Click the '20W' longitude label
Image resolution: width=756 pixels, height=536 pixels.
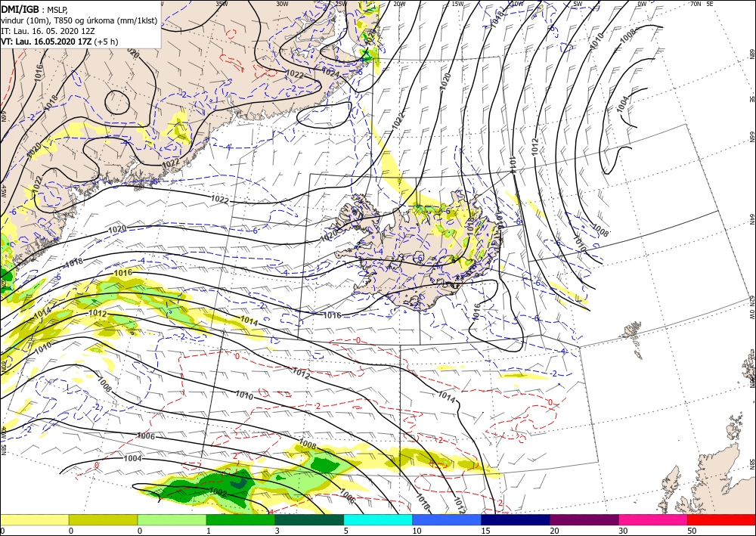point(399,4)
